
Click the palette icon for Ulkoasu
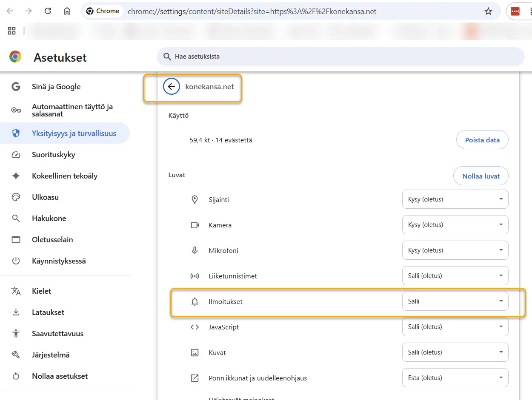[x=16, y=197]
